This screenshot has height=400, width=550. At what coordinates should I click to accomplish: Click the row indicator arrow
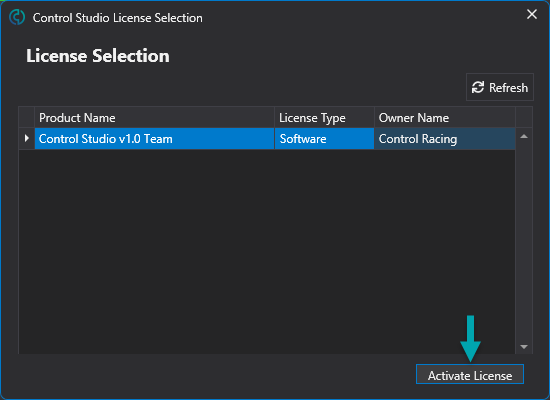pyautogui.click(x=27, y=139)
